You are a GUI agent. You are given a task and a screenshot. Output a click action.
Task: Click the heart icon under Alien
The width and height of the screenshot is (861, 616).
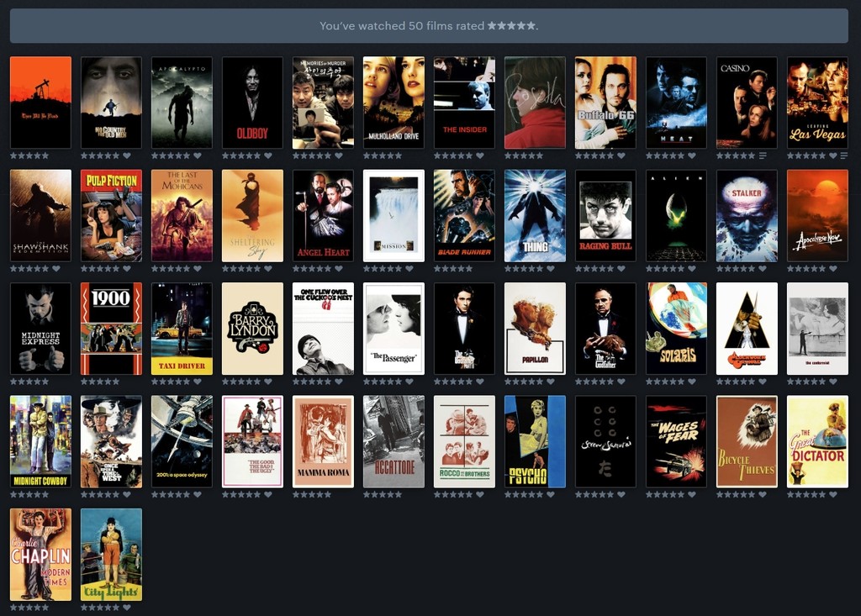point(692,269)
